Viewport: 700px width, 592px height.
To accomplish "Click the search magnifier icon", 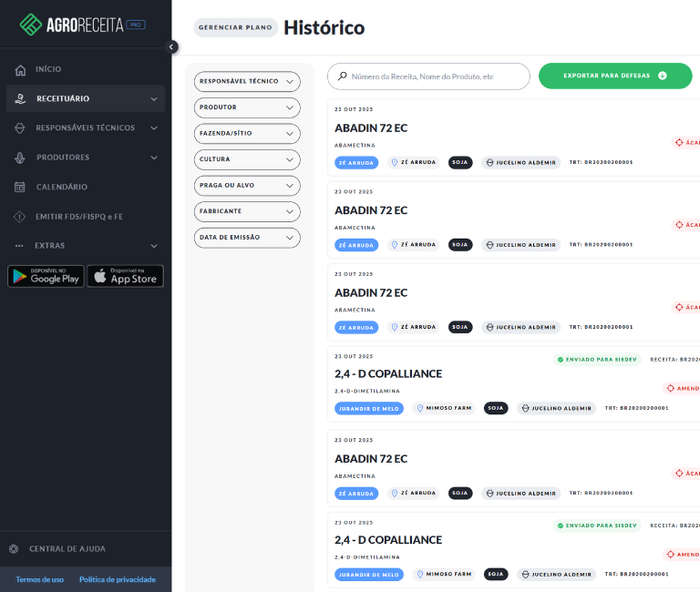I will (x=342, y=77).
